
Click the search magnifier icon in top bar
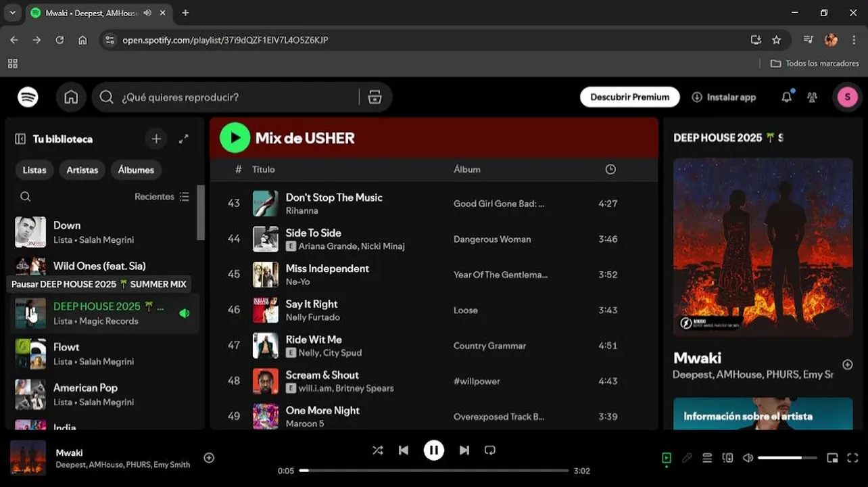(106, 97)
